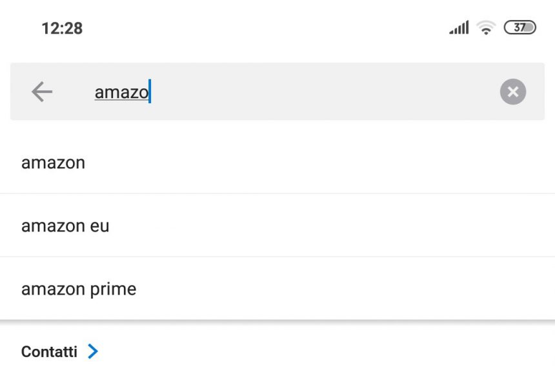
Task: Tap empty area of the search bar
Action: click(x=319, y=92)
